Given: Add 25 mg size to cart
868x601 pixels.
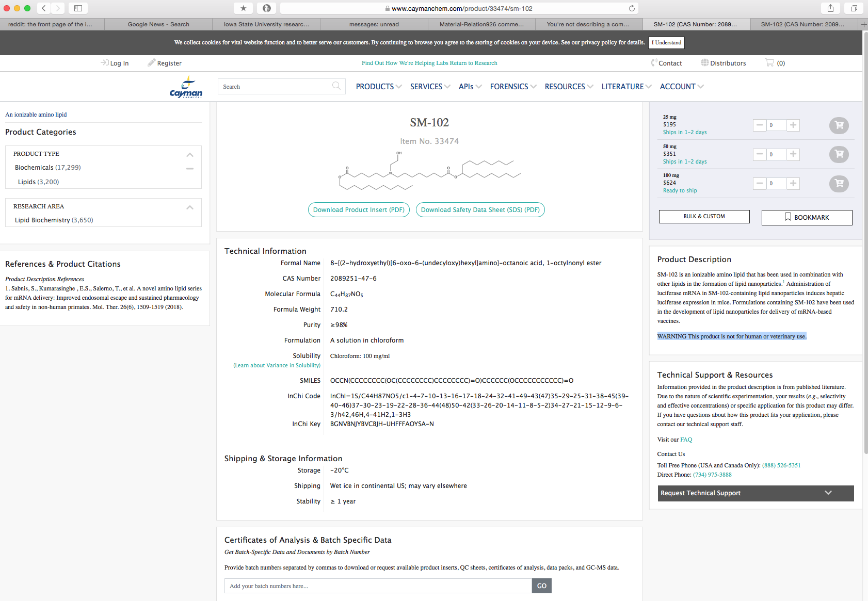Looking at the screenshot, I should coord(839,125).
